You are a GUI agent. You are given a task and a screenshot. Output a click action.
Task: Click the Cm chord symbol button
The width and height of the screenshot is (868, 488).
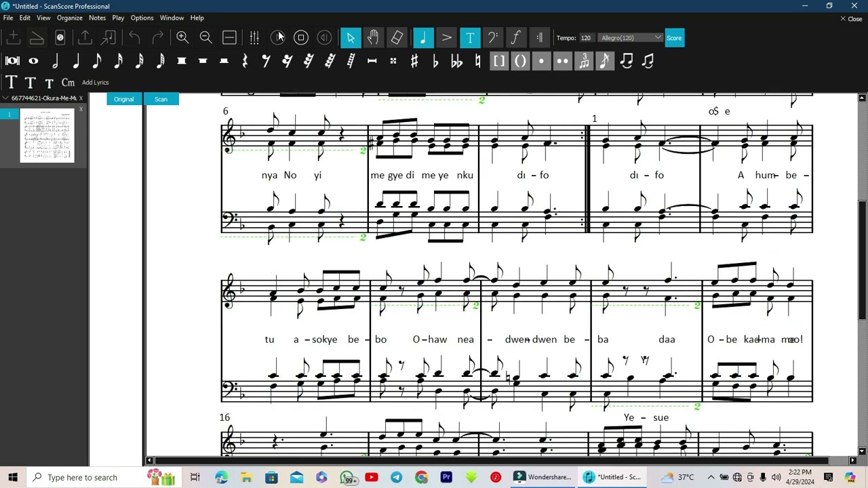[x=68, y=83]
